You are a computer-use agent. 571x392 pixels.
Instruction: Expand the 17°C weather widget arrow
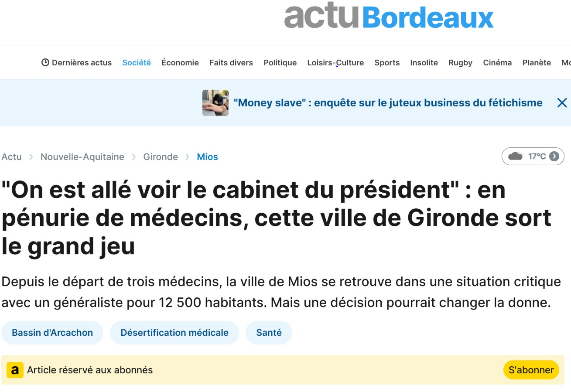tap(554, 156)
